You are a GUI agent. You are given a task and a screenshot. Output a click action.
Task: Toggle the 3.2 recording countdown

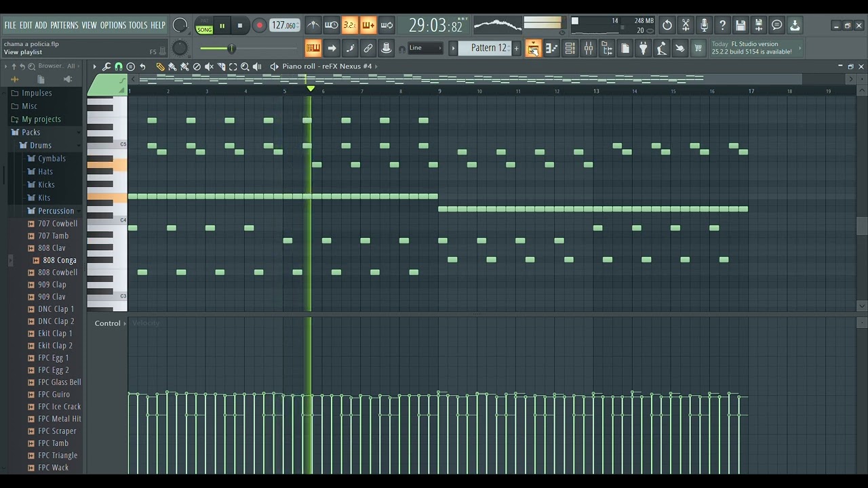coord(349,26)
